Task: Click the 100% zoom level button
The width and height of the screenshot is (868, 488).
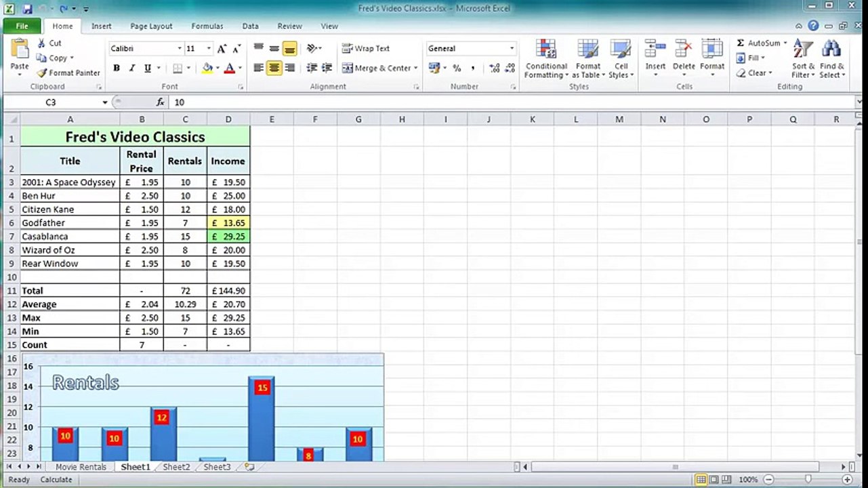Action: coord(748,480)
